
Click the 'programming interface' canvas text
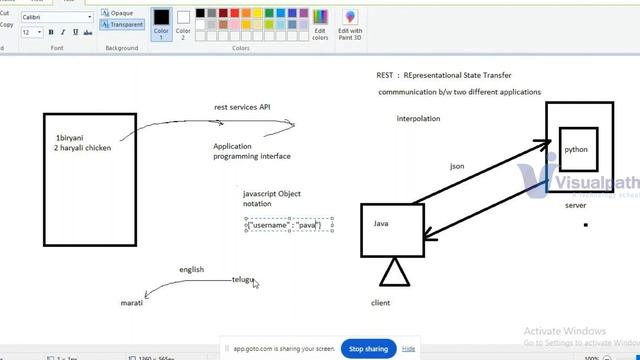pos(252,156)
